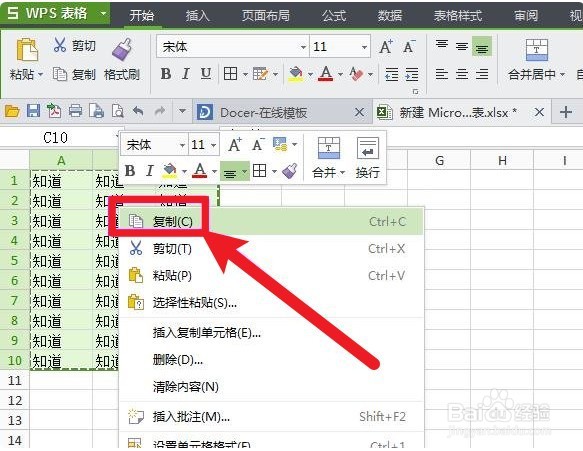This screenshot has height=451, width=583.
Task: Click the Copy button in ribbon
Action: click(x=75, y=74)
